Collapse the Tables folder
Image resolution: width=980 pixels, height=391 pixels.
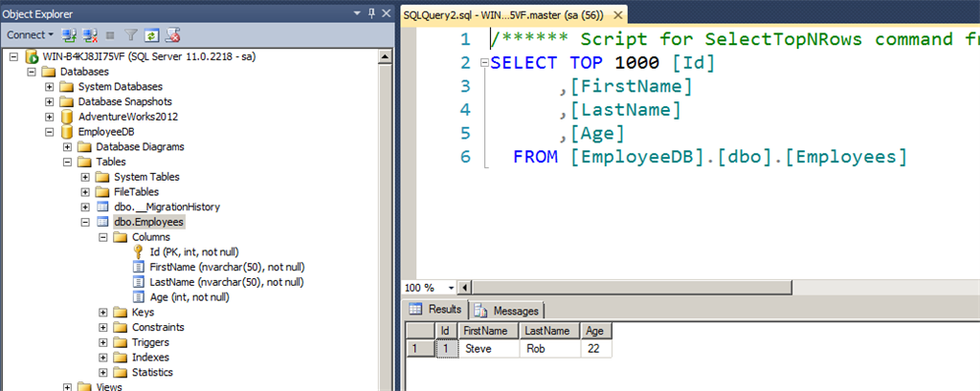pyautogui.click(x=68, y=163)
